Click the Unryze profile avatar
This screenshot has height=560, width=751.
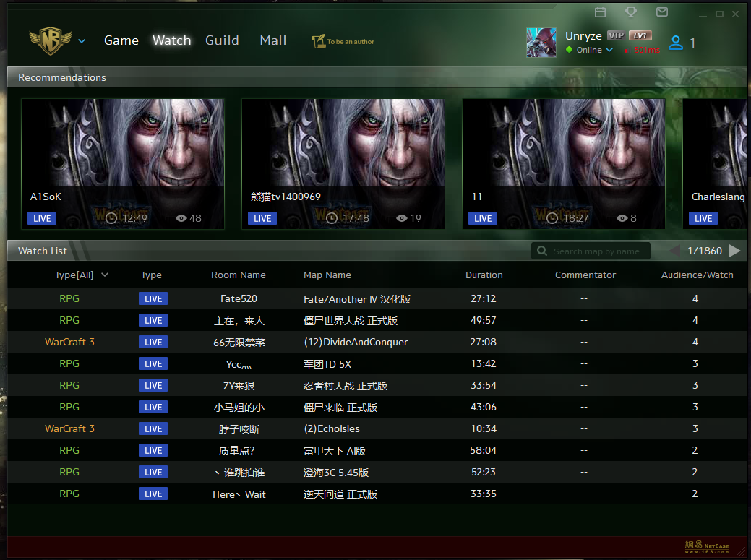point(541,43)
